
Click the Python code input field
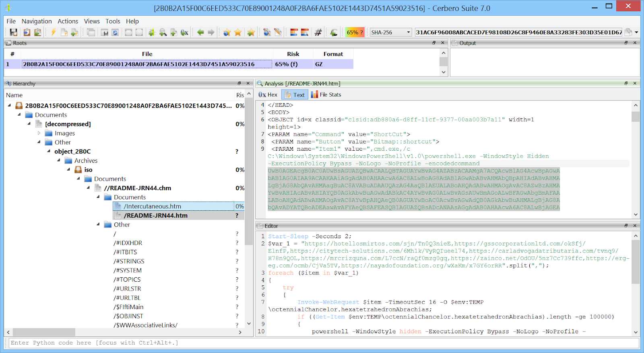pos(324,343)
